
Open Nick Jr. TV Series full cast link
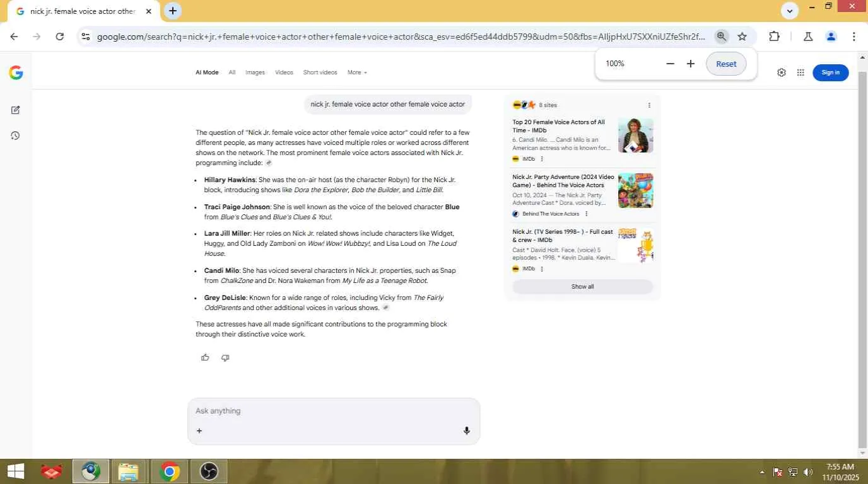563,236
